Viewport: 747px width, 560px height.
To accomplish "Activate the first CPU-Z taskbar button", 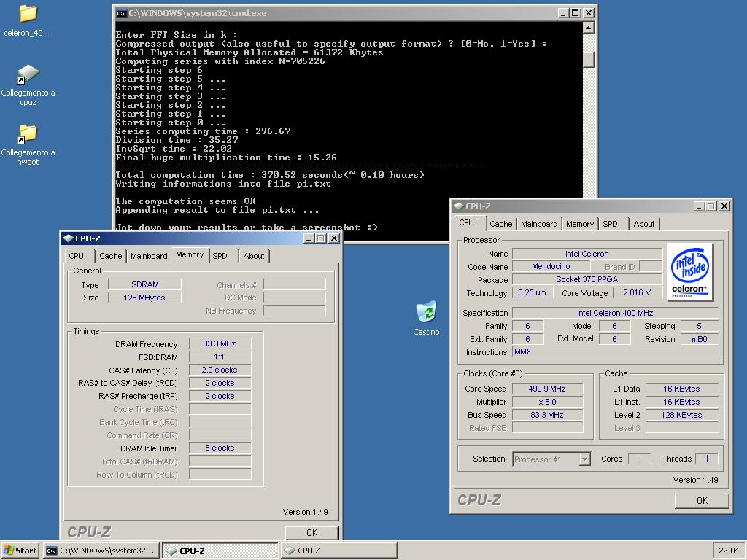I will coord(220,551).
